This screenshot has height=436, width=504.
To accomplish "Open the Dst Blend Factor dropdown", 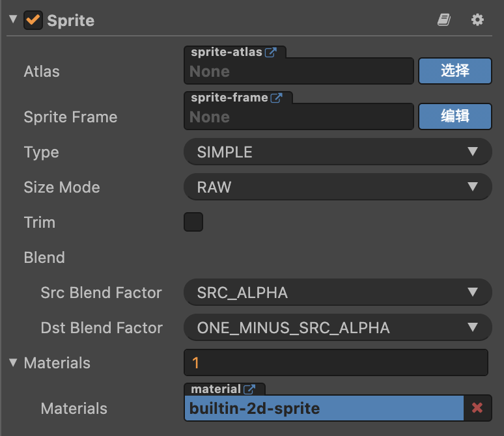I will coord(337,328).
